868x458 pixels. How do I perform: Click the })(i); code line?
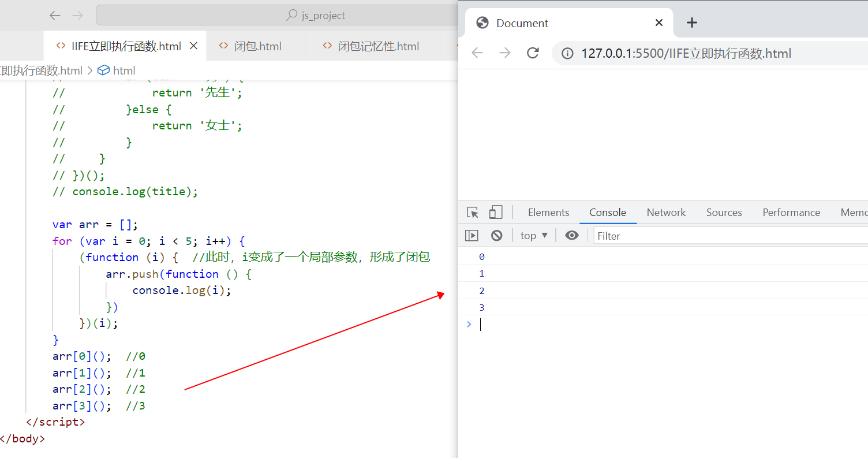pos(99,323)
